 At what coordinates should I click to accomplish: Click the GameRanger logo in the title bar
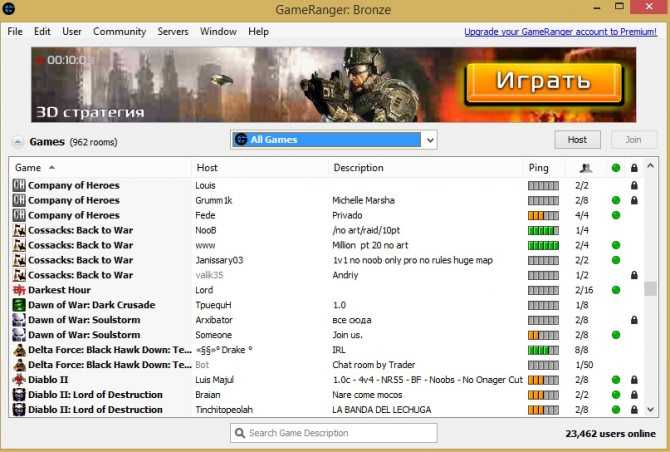(9, 8)
